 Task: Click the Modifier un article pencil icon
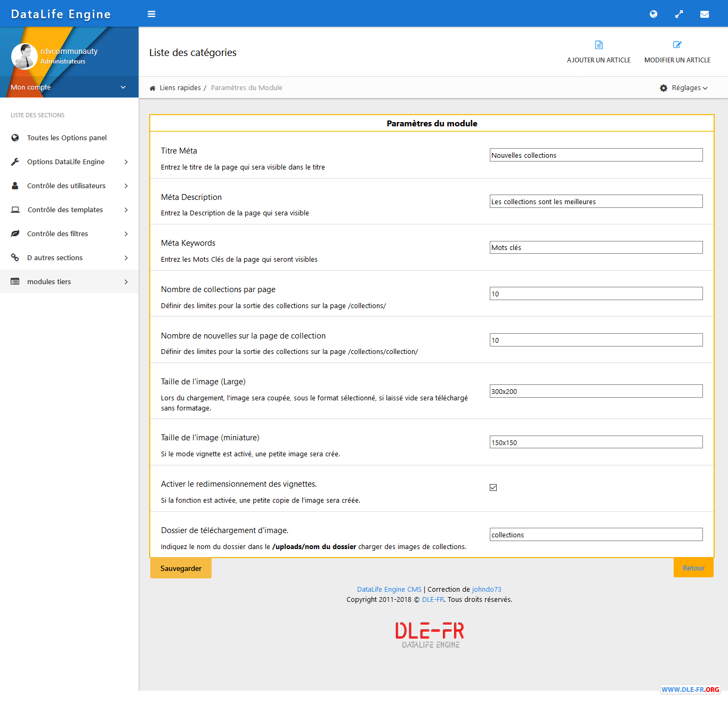[677, 45]
